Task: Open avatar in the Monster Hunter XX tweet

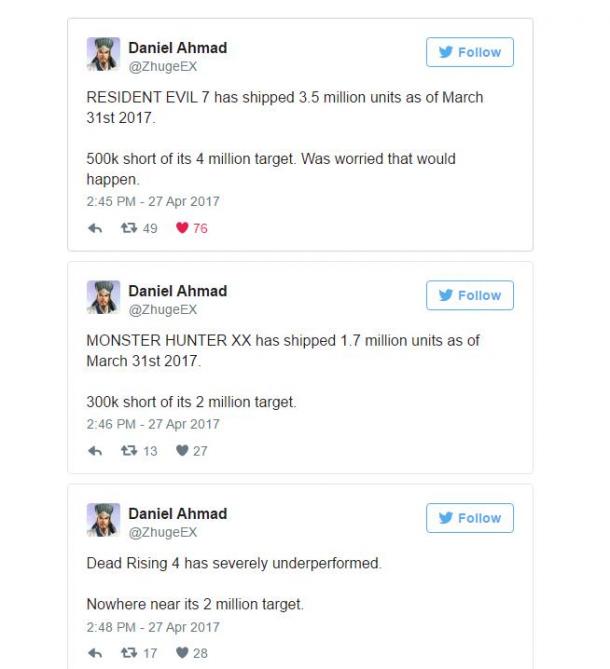Action: [x=103, y=297]
